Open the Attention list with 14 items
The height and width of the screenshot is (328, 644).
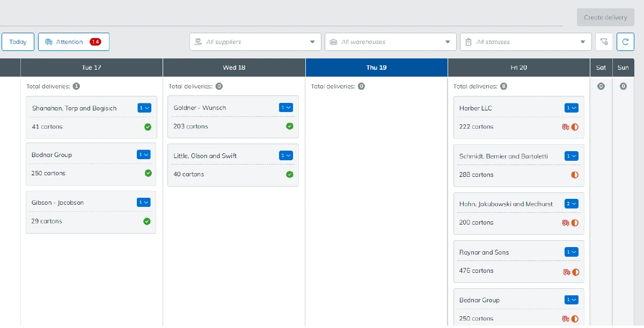pyautogui.click(x=74, y=42)
